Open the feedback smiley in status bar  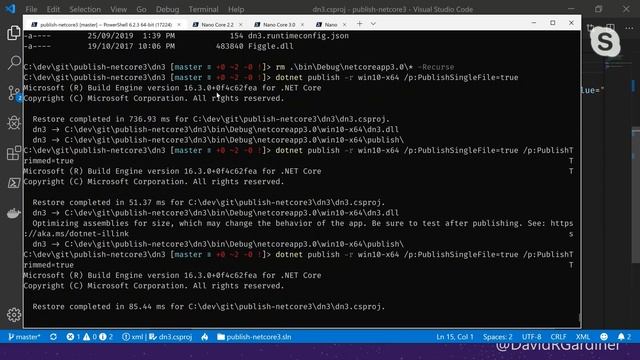point(604,337)
